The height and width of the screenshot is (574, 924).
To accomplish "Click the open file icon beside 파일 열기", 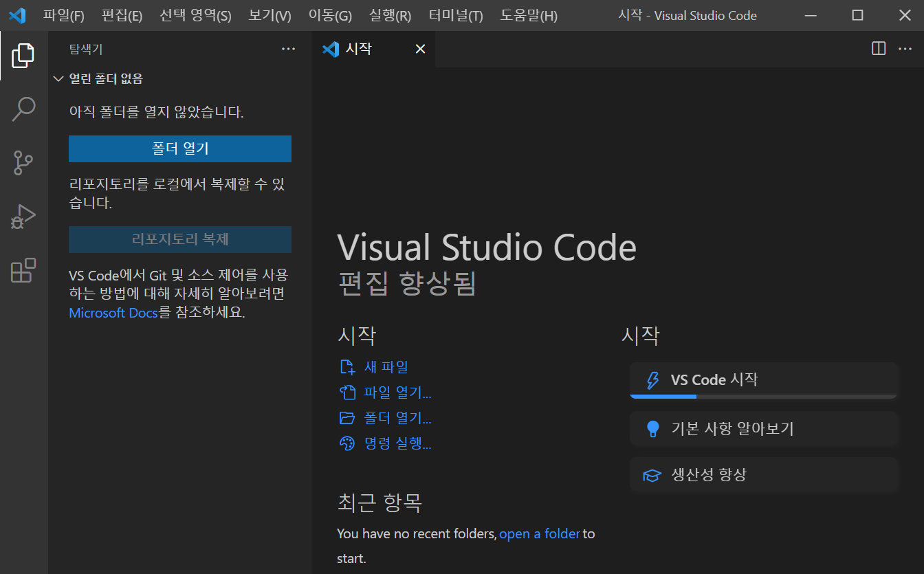I will coord(347,393).
